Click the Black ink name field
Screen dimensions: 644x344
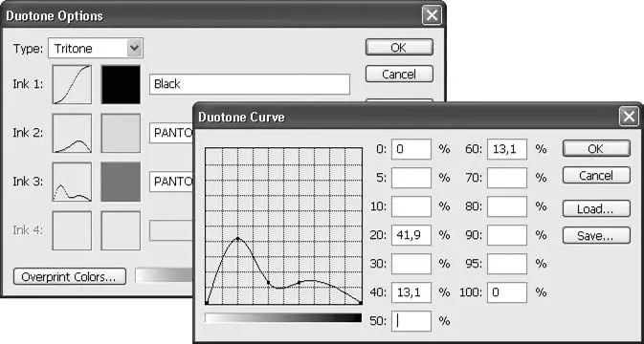[250, 84]
